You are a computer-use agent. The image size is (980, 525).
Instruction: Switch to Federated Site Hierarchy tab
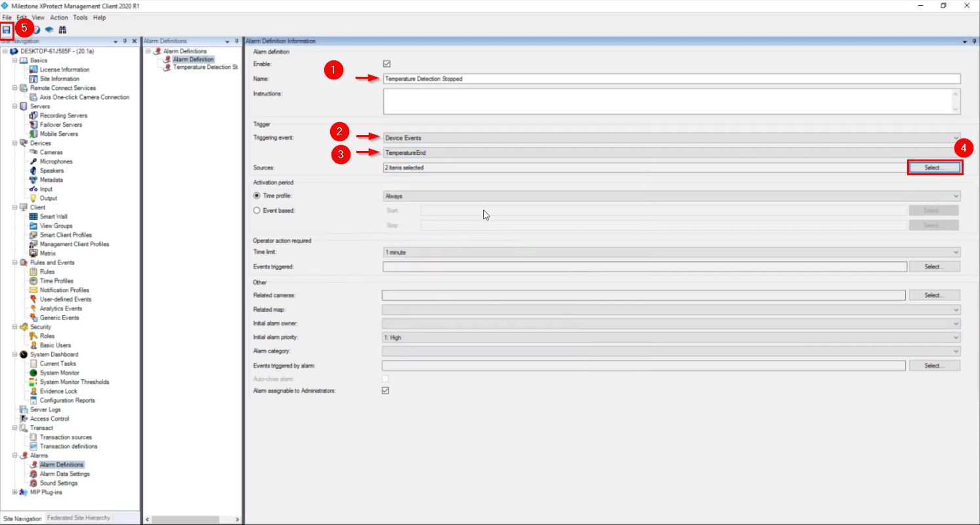pyautogui.click(x=79, y=518)
